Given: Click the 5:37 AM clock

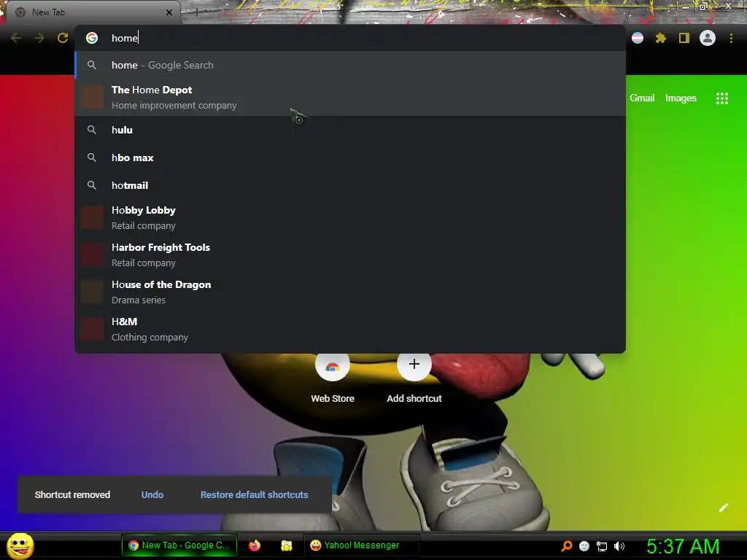Looking at the screenshot, I should (683, 546).
